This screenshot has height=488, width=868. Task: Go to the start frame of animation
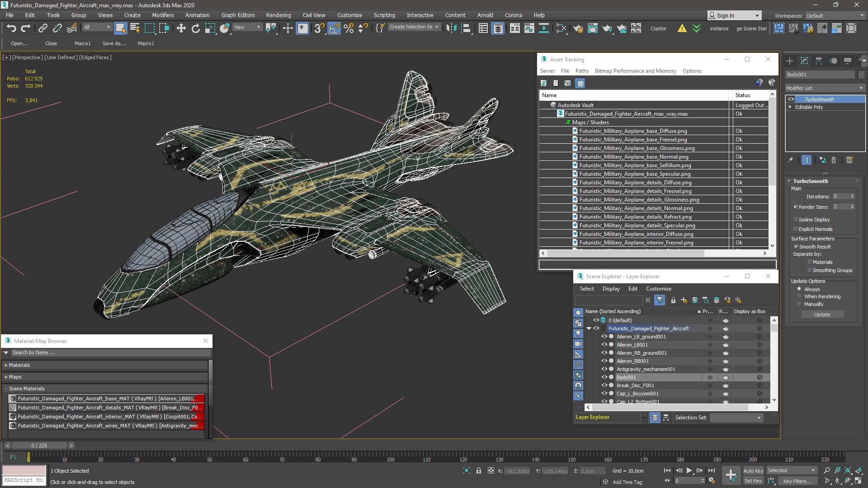click(x=667, y=470)
